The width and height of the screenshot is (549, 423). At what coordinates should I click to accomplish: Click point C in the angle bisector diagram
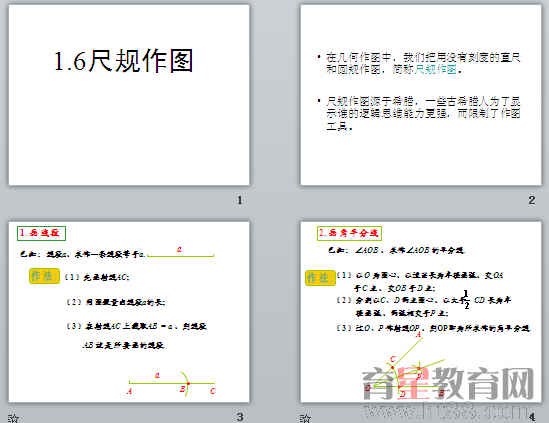[393, 360]
